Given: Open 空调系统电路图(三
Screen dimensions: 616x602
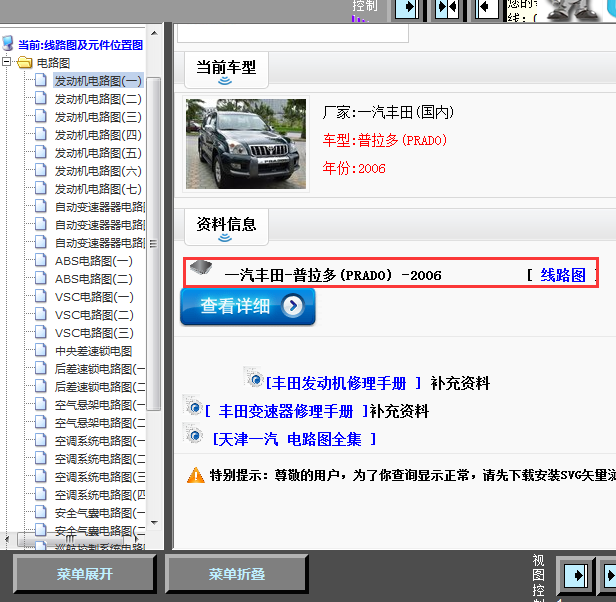Looking at the screenshot, I should (x=100, y=478).
